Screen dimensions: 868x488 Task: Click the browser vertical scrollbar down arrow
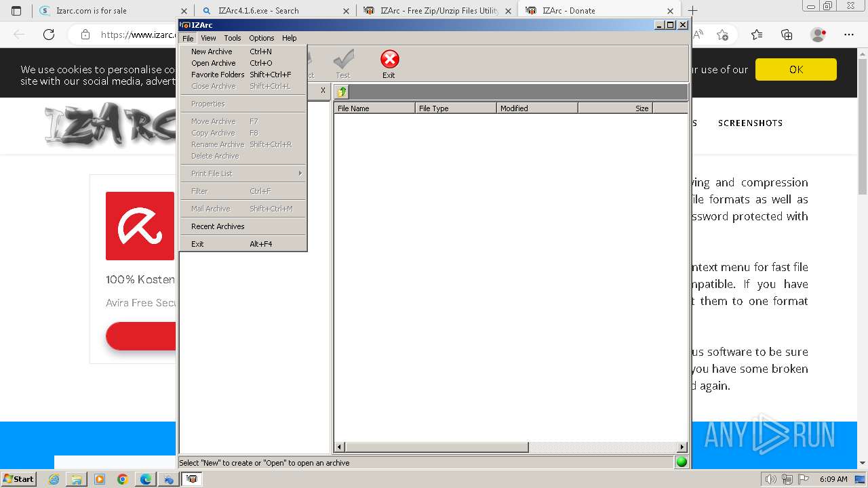(x=862, y=463)
